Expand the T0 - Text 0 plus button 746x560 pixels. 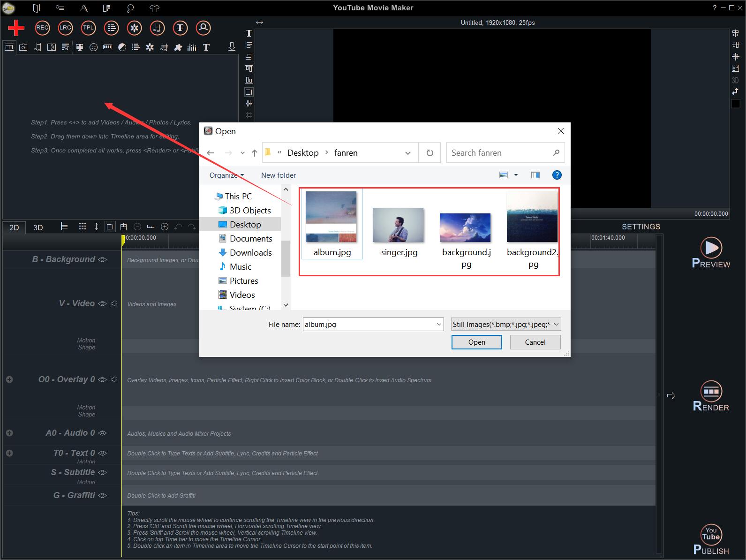[x=9, y=453]
